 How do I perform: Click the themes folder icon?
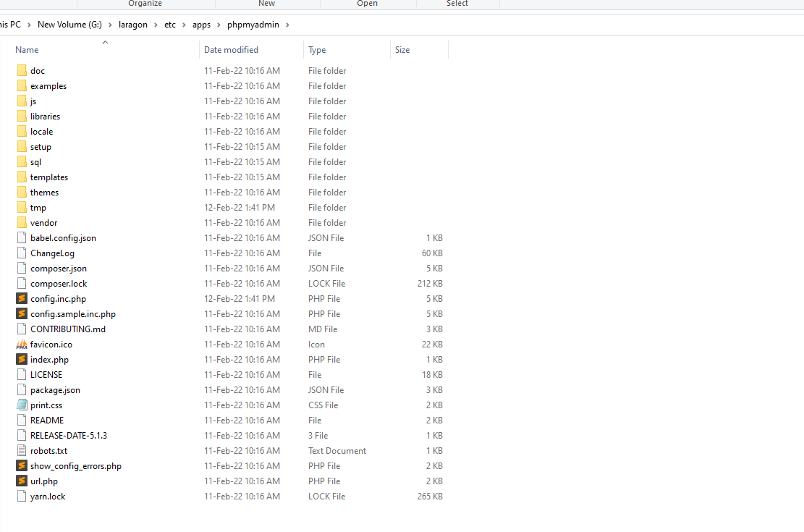coord(22,193)
